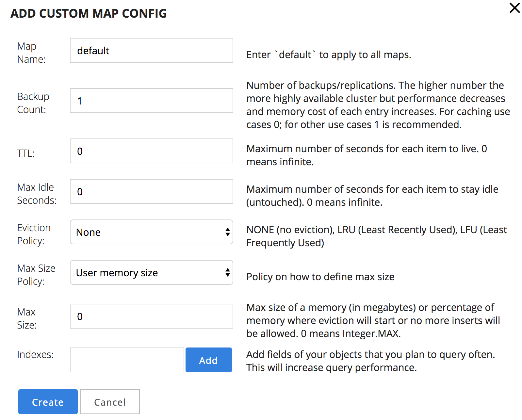Open the Eviction Policy dropdown
Image resolution: width=522 pixels, height=420 pixels.
152,232
